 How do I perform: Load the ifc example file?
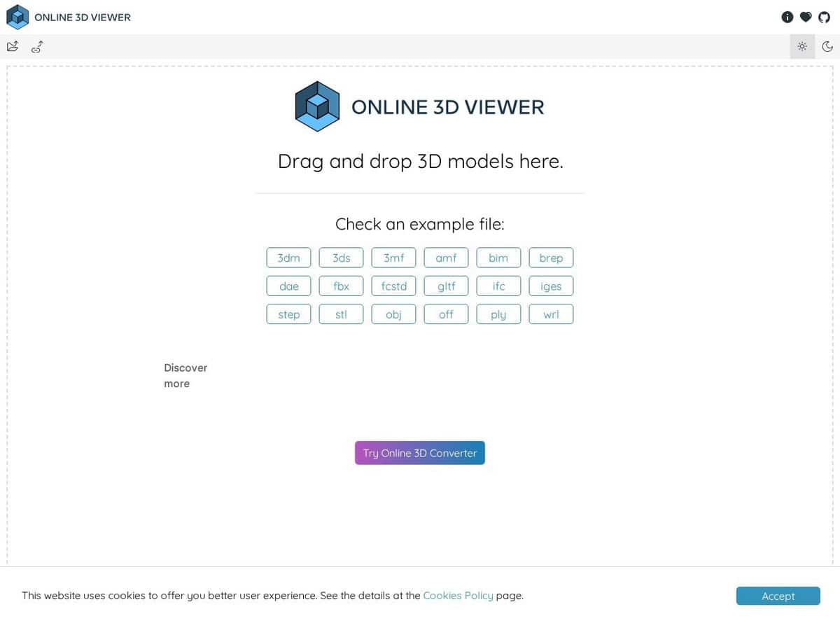pyautogui.click(x=498, y=286)
